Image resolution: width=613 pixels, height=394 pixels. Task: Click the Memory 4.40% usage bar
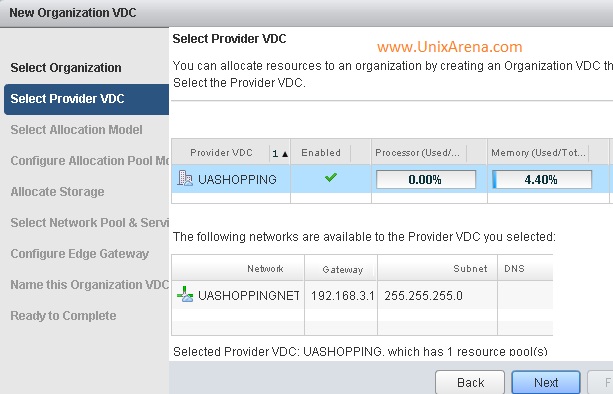point(542,179)
